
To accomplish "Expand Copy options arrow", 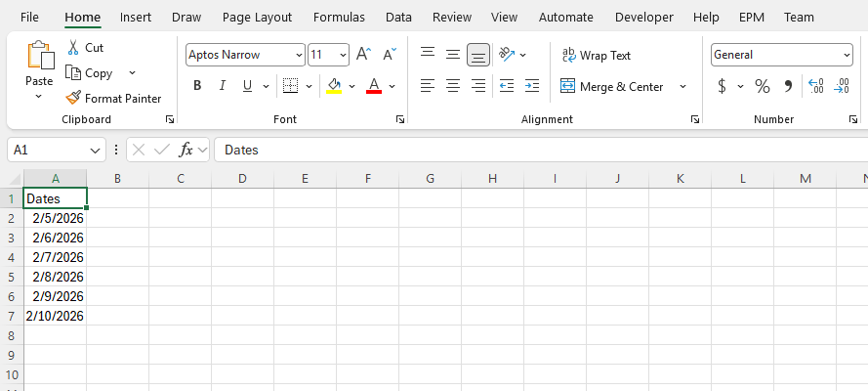I will click(132, 73).
